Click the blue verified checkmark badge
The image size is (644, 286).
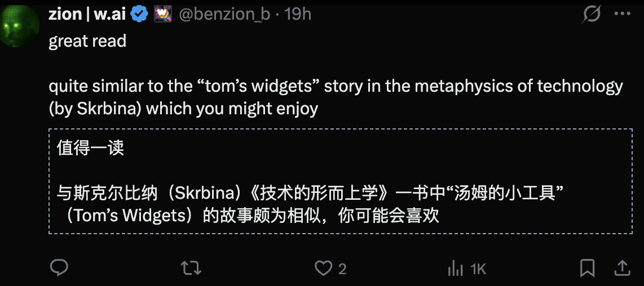(139, 14)
